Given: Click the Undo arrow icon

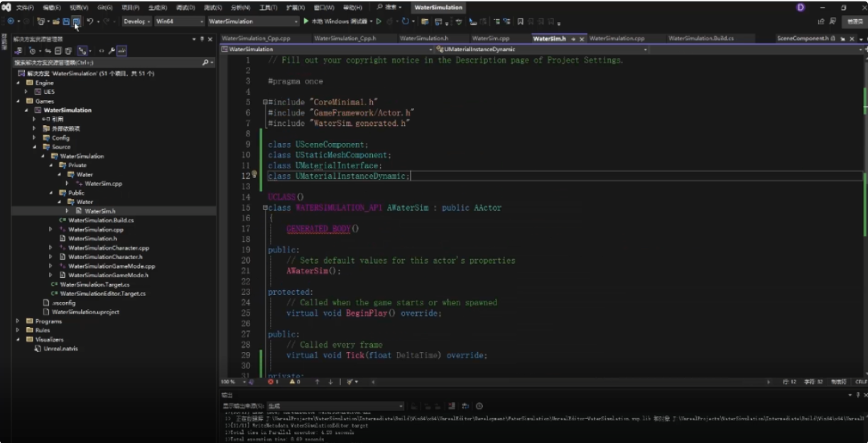Looking at the screenshot, I should click(x=90, y=22).
